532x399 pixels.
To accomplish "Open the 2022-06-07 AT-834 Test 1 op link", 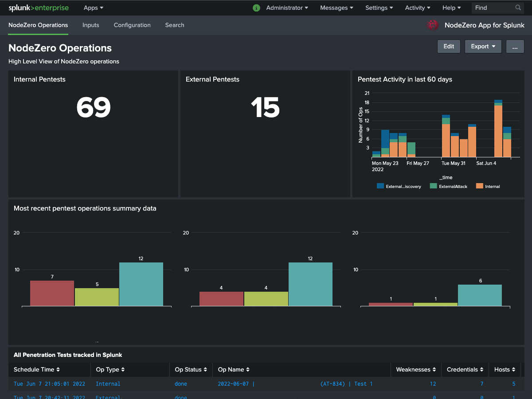I will (x=295, y=384).
